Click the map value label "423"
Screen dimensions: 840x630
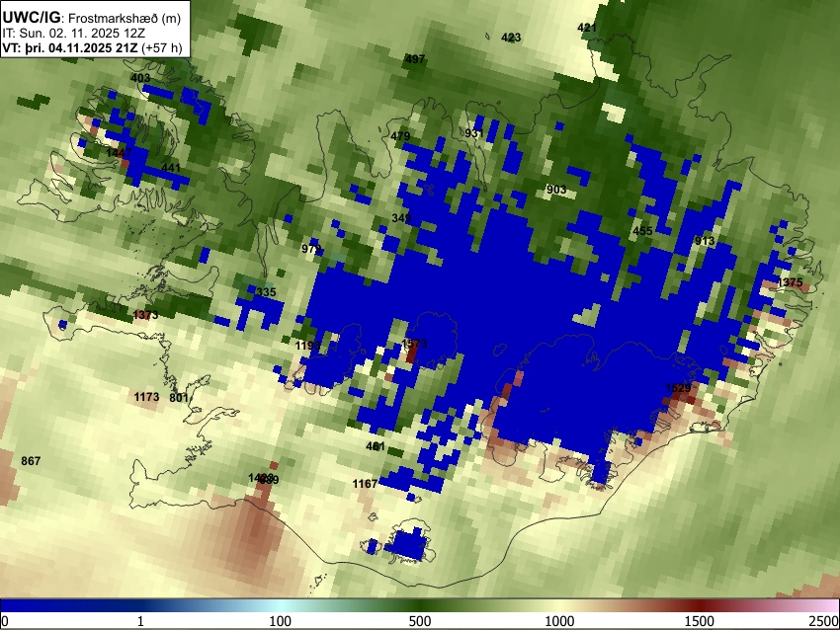511,38
